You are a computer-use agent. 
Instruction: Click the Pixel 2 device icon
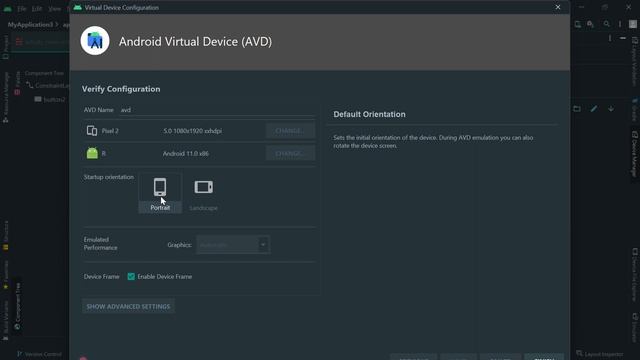92,131
